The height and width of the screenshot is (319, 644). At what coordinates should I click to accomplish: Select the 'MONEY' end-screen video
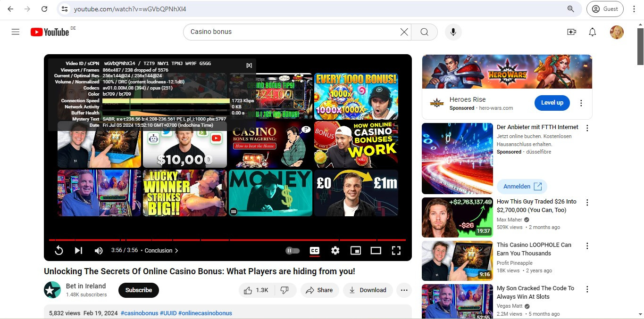[270, 193]
